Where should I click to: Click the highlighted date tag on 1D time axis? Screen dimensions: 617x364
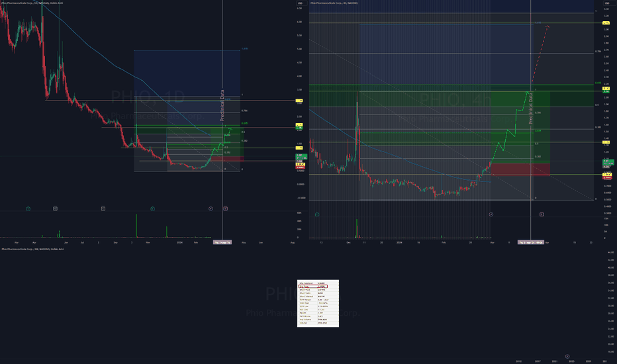222,242
